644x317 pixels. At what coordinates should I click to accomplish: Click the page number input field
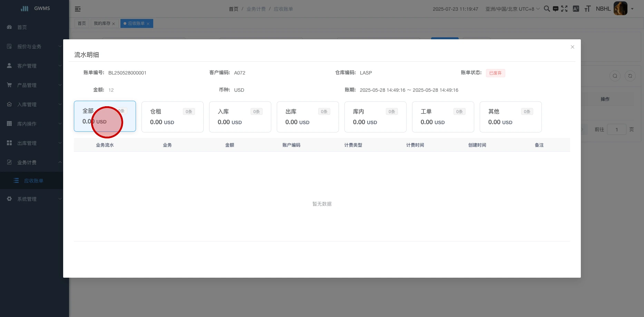point(616,130)
